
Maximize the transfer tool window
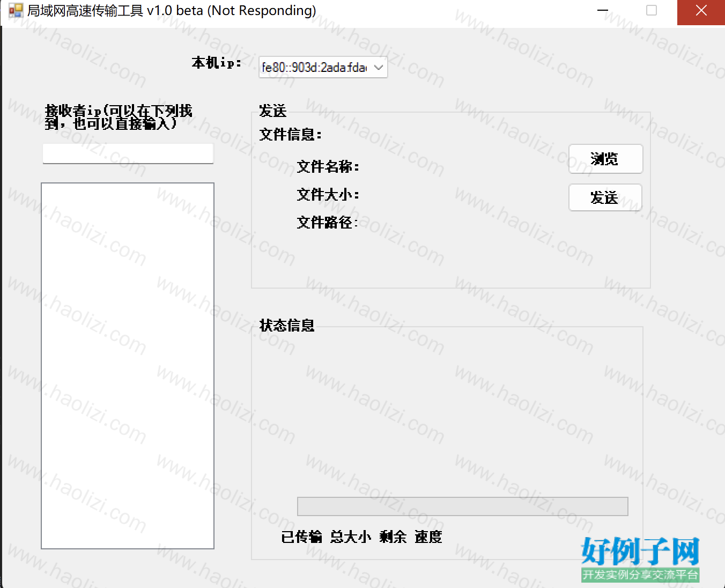(652, 11)
